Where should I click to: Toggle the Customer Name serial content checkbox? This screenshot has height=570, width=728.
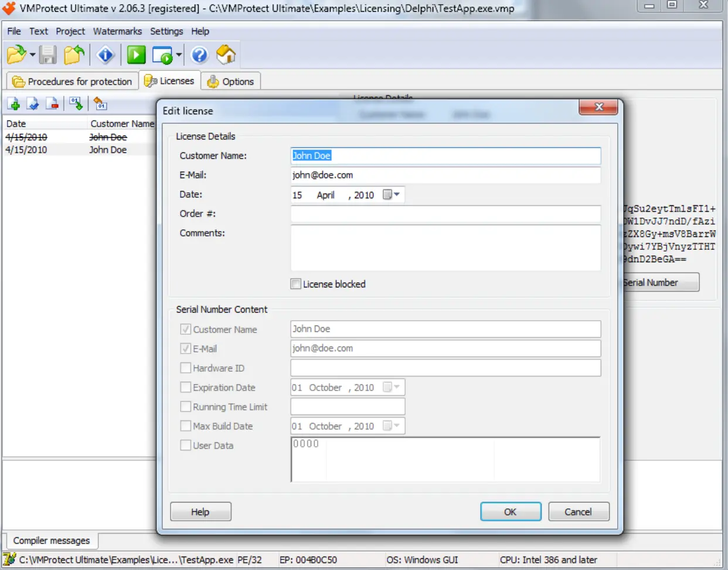point(185,329)
